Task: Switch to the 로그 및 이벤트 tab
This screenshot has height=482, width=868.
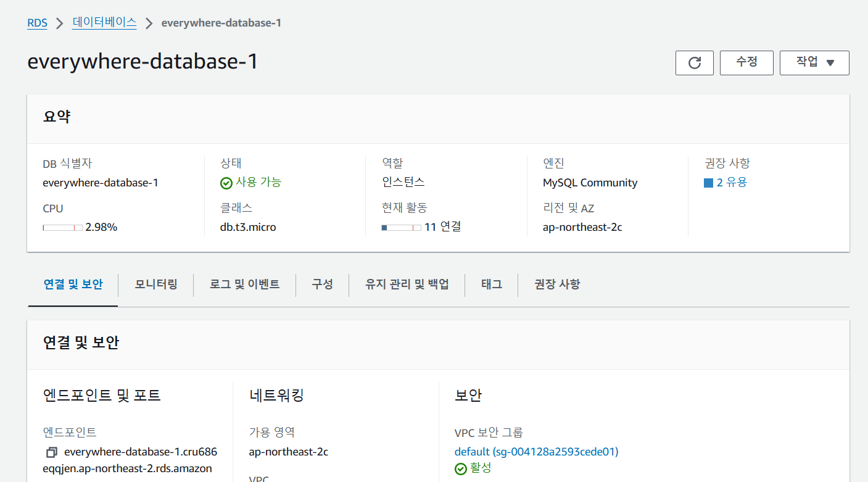Action: (x=244, y=285)
